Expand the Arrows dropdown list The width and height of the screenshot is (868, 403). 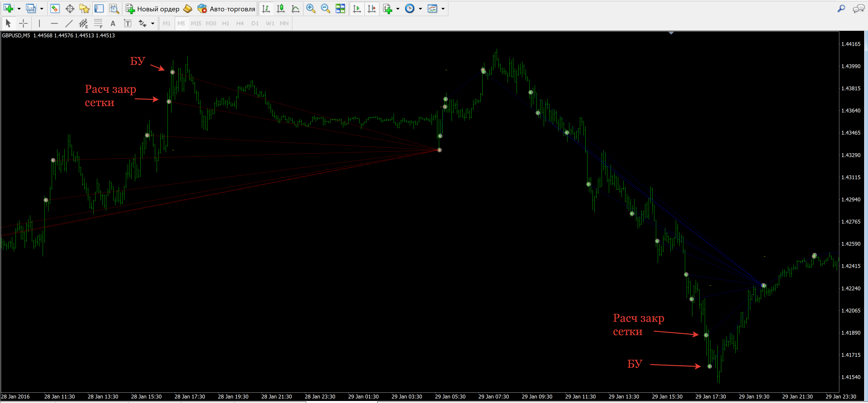click(x=153, y=23)
